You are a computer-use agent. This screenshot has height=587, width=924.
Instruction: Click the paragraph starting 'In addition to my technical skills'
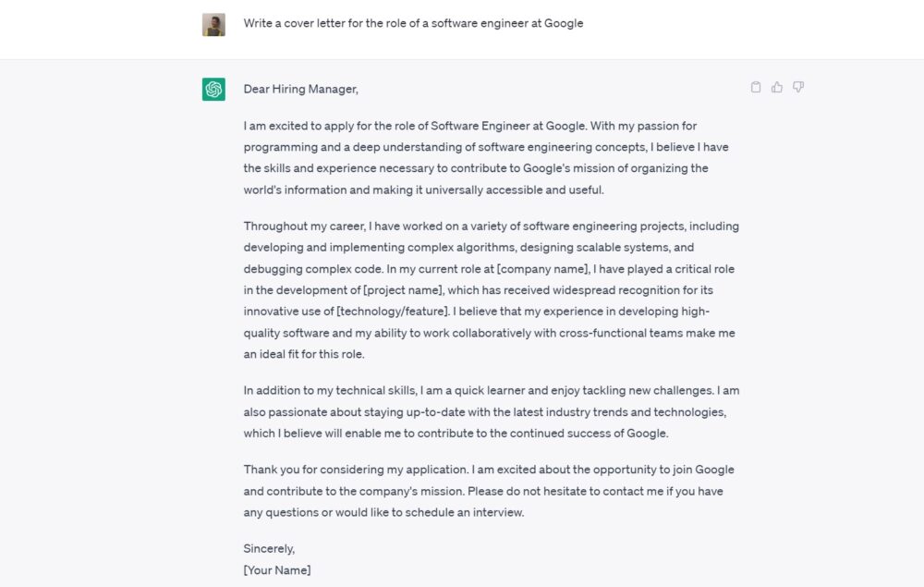coord(490,411)
